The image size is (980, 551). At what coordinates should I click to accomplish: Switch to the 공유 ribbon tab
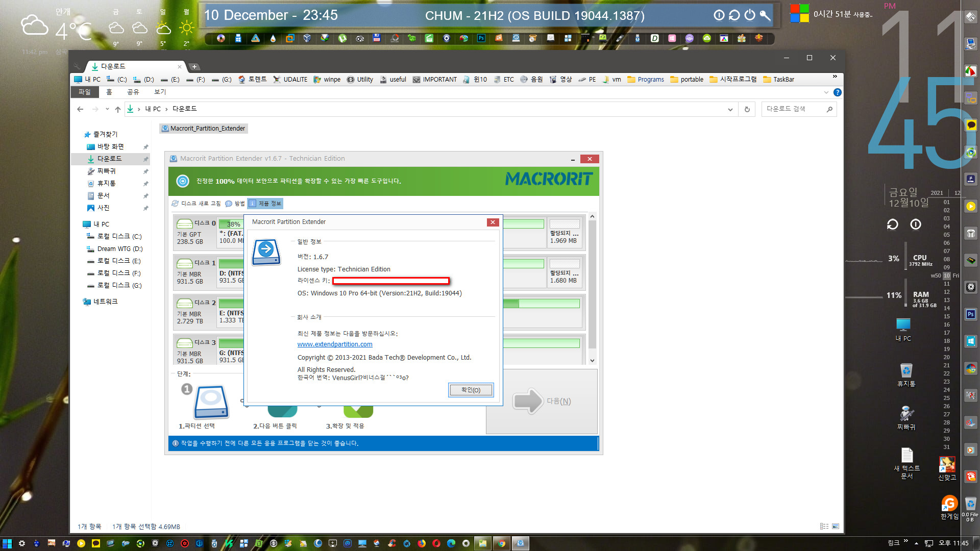tap(133, 92)
